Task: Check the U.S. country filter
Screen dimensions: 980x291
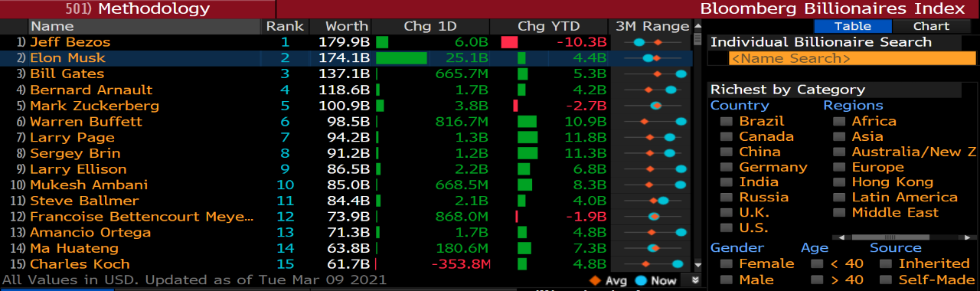Action: pos(726,228)
